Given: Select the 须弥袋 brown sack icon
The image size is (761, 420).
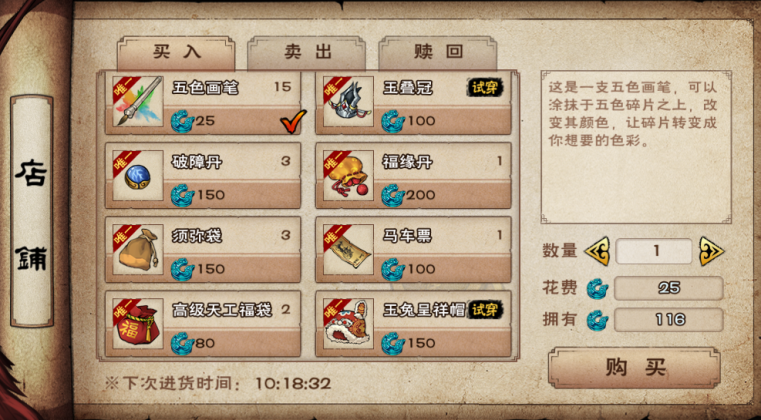Looking at the screenshot, I should click(x=137, y=250).
